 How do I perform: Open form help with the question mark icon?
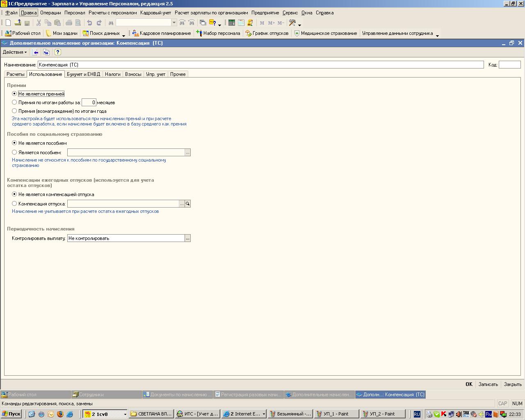click(57, 52)
